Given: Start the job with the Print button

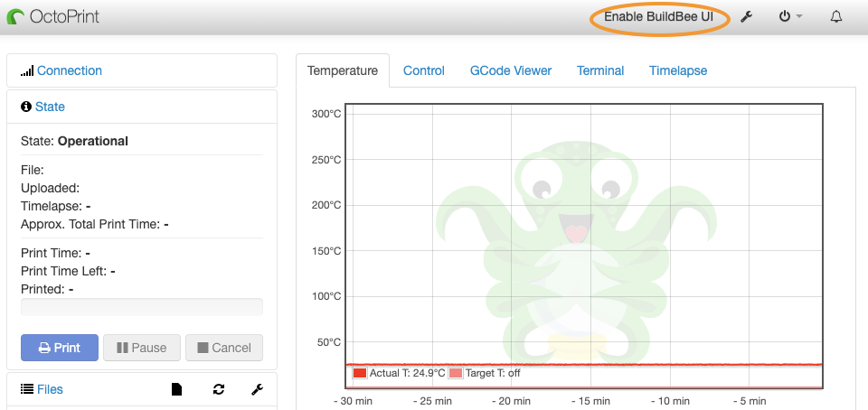Looking at the screenshot, I should 60,348.
